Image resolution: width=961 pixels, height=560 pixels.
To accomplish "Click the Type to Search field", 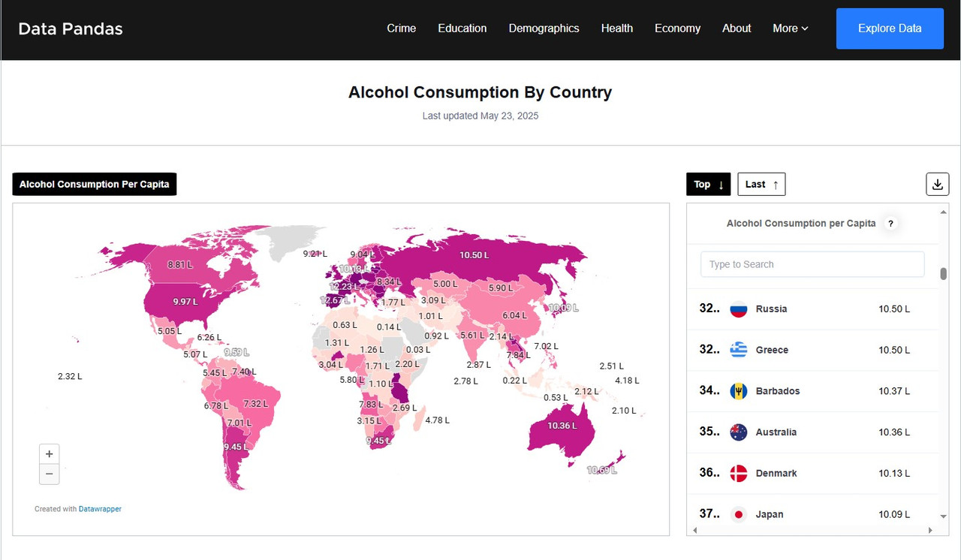I will [812, 264].
